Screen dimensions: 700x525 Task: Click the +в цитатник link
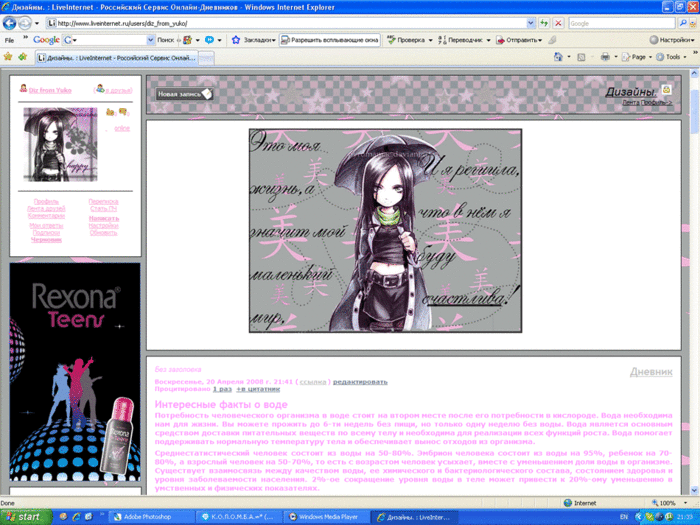coord(258,389)
